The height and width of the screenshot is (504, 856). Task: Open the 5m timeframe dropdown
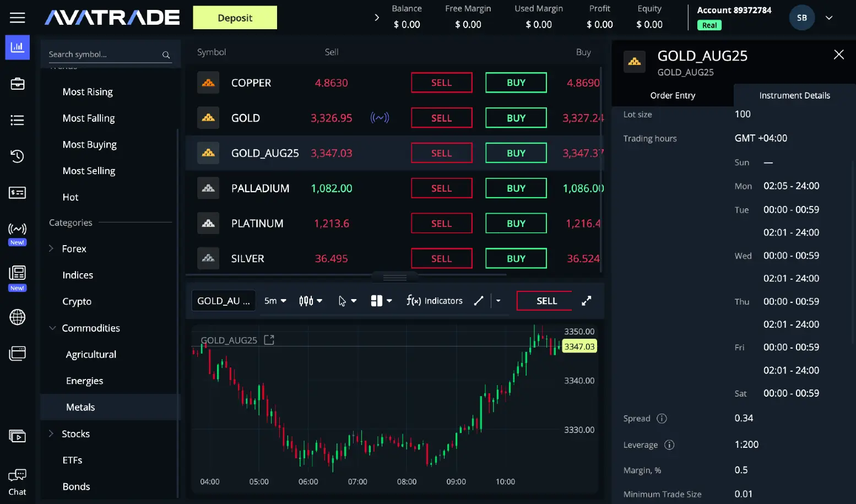275,301
